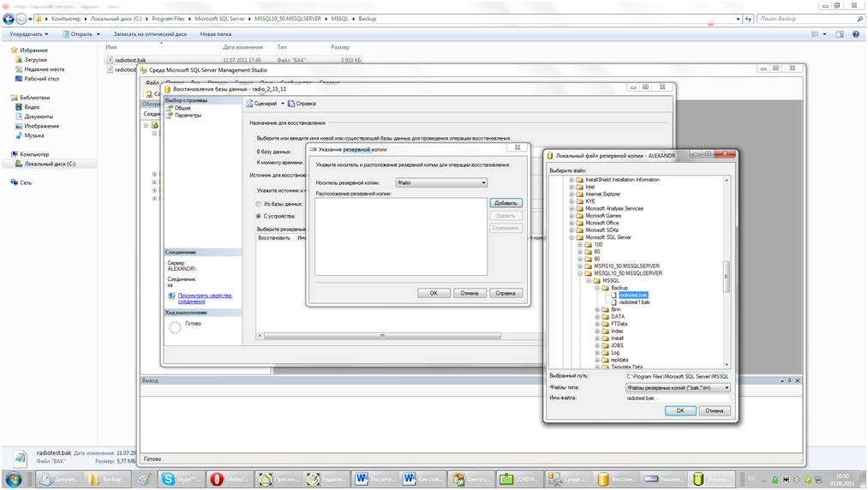Select the JOBS folder in tree

pos(617,345)
